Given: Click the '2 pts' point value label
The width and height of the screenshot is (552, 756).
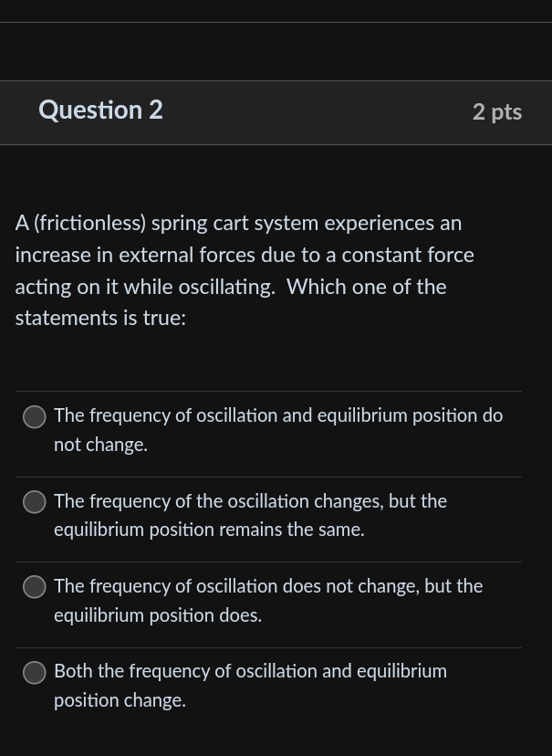Looking at the screenshot, I should click(x=497, y=111).
